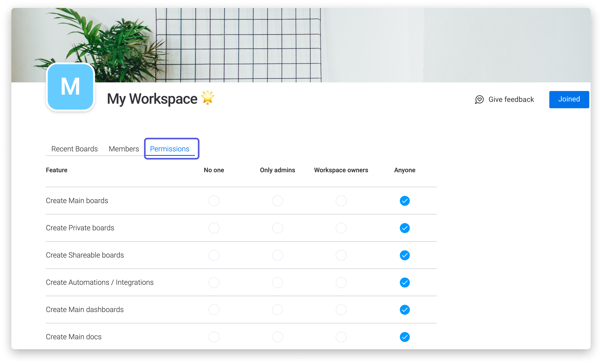
Task: Click the Give feedback speech bubble icon
Action: click(479, 99)
